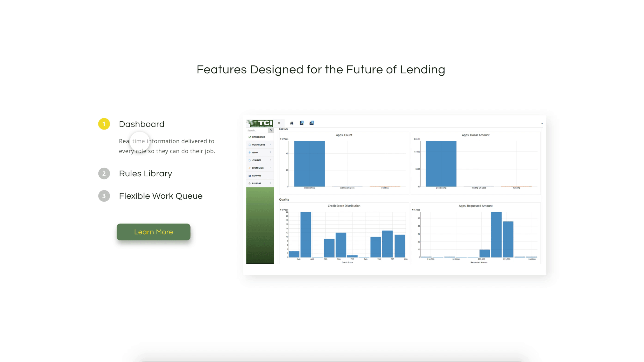Click the Support info icon
The image size is (644, 362).
tap(249, 183)
